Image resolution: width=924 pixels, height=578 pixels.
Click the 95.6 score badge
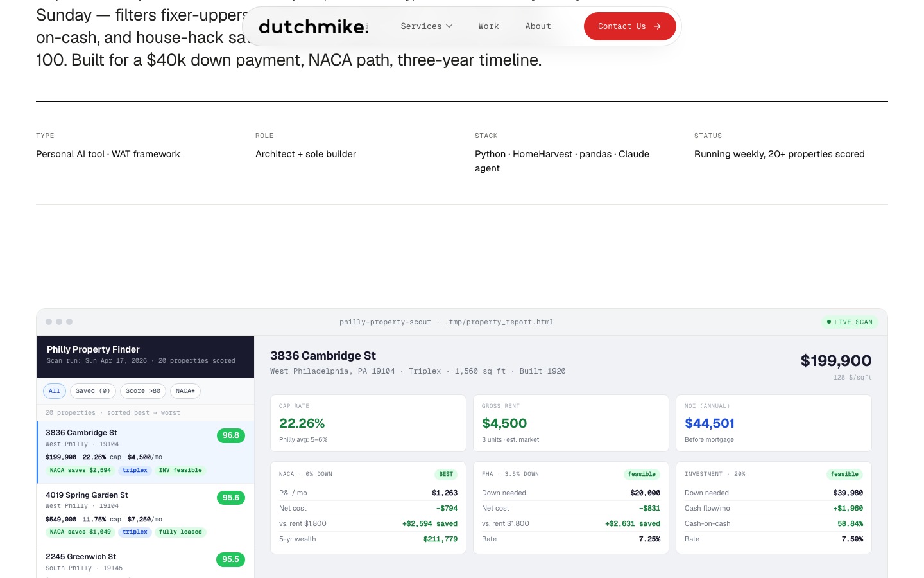click(231, 498)
